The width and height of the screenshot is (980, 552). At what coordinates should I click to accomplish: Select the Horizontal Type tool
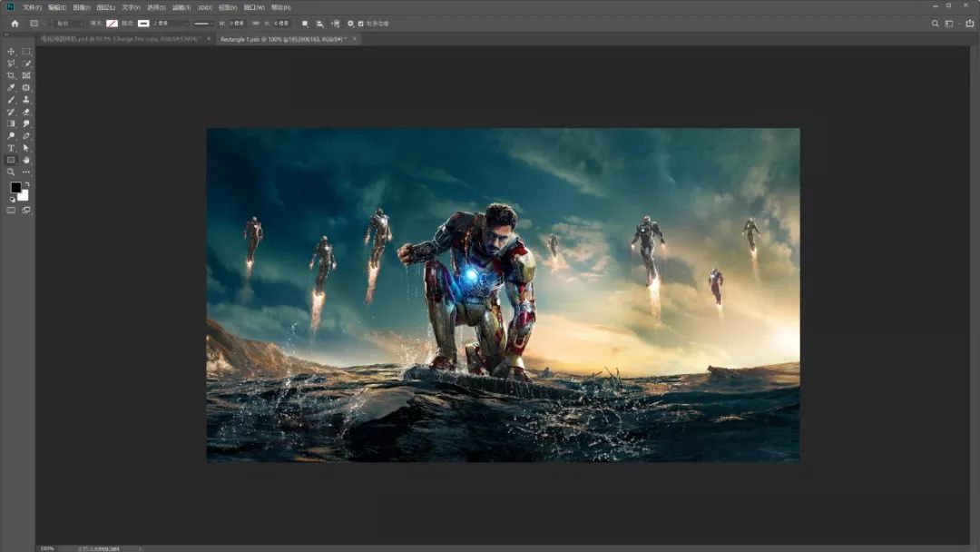click(11, 148)
